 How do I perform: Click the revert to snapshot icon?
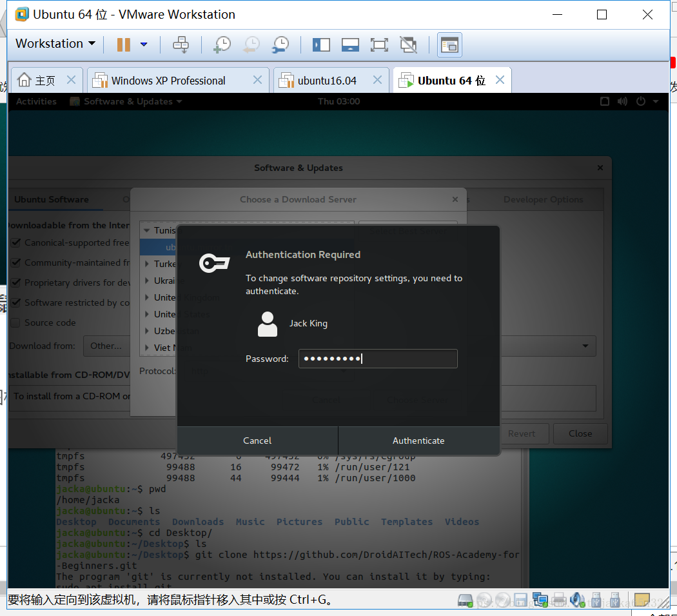(x=251, y=45)
